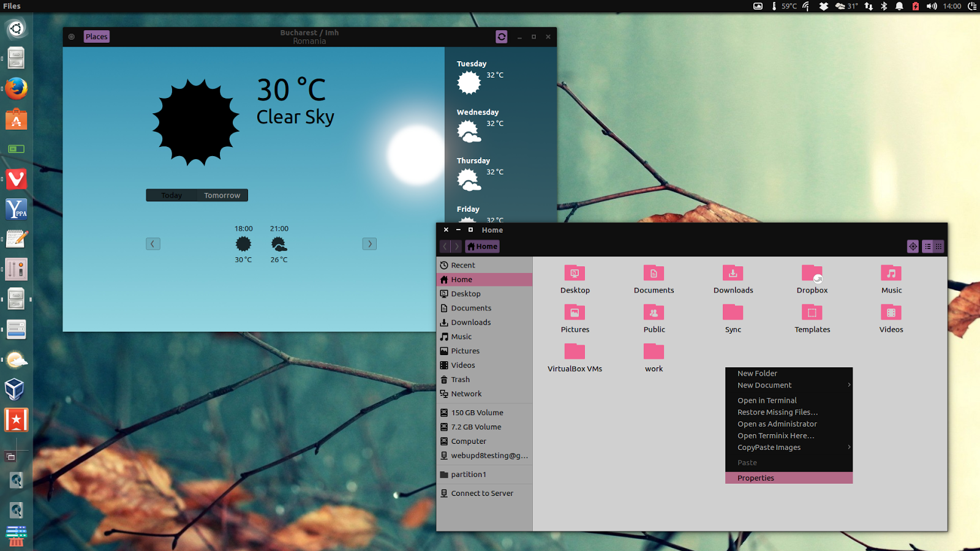980x551 pixels.
Task: Open Firefox from the launcher
Action: coord(16,89)
